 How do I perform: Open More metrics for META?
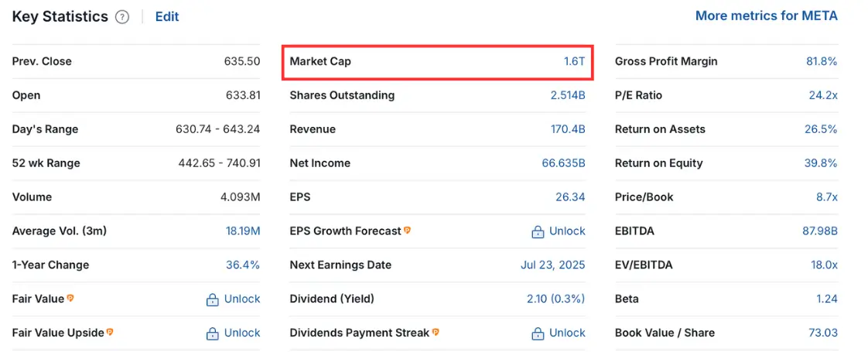(767, 16)
